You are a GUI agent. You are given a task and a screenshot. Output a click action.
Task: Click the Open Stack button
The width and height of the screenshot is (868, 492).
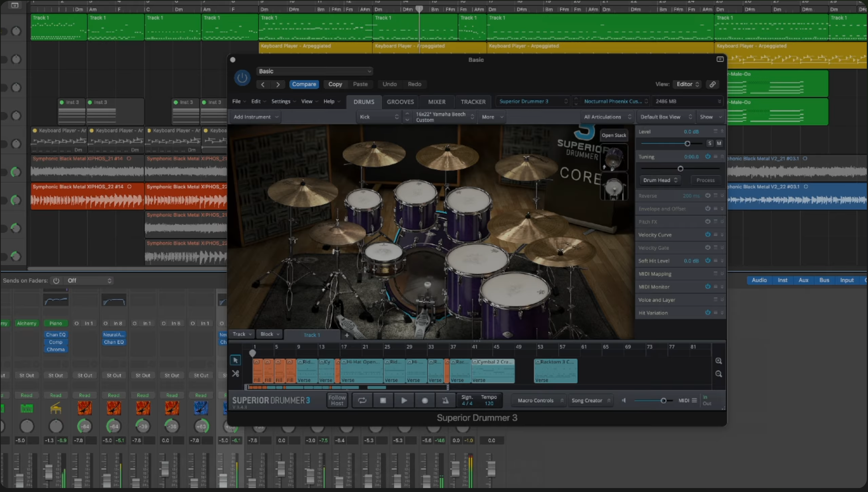(x=614, y=135)
